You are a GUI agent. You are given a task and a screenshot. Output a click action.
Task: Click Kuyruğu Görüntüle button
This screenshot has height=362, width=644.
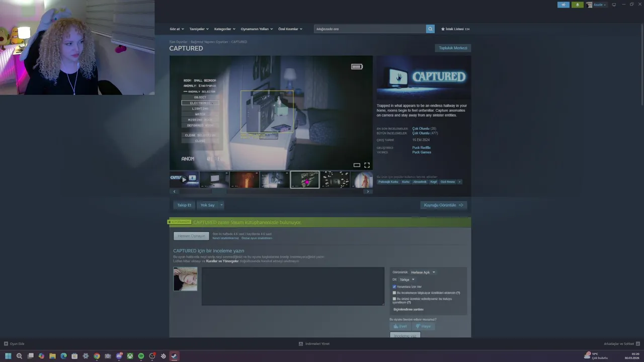443,205
